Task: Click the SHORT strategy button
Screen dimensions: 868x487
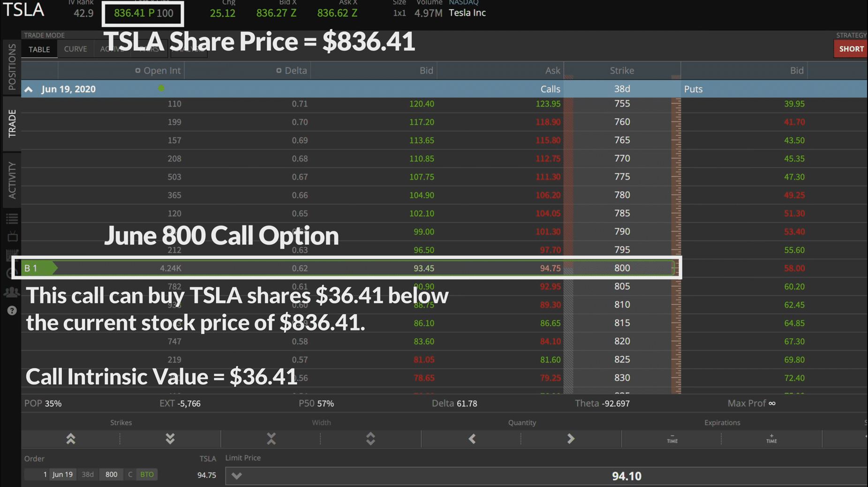Action: 851,49
